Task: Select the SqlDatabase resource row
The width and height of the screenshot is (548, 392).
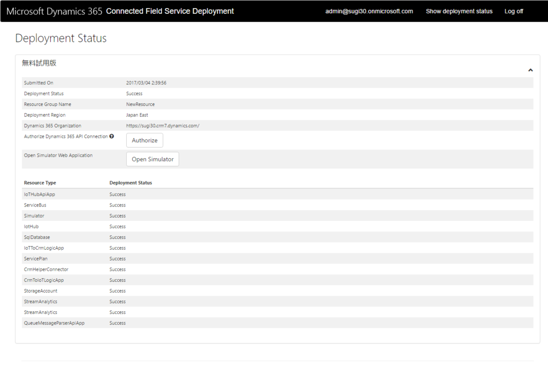Action: tap(278, 237)
